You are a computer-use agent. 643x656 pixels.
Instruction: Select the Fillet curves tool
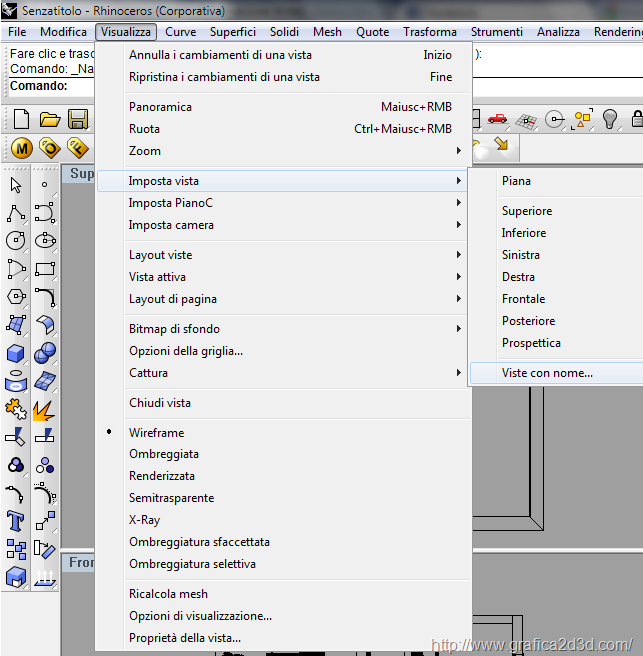[x=45, y=297]
